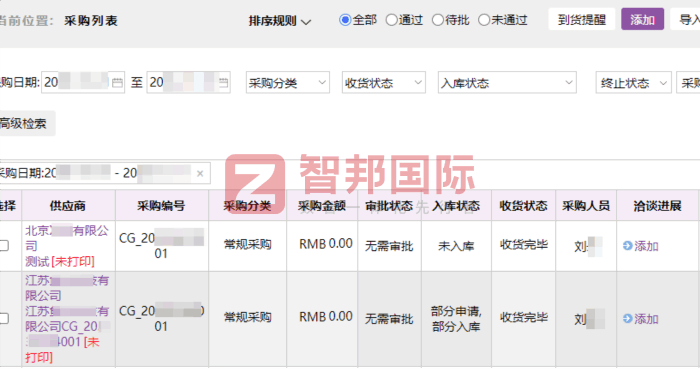Click purchase number CG_20 in 北京 row

[161, 246]
